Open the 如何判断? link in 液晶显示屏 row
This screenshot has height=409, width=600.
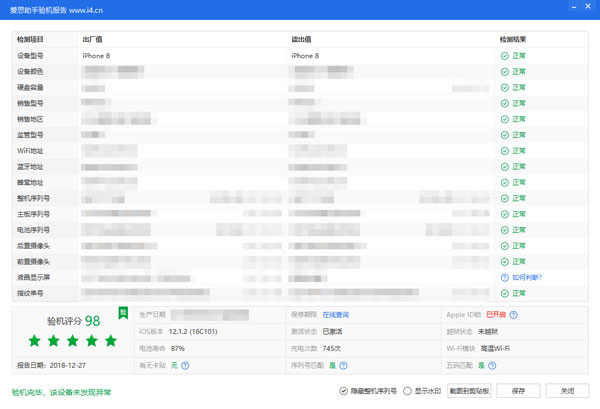pos(527,277)
